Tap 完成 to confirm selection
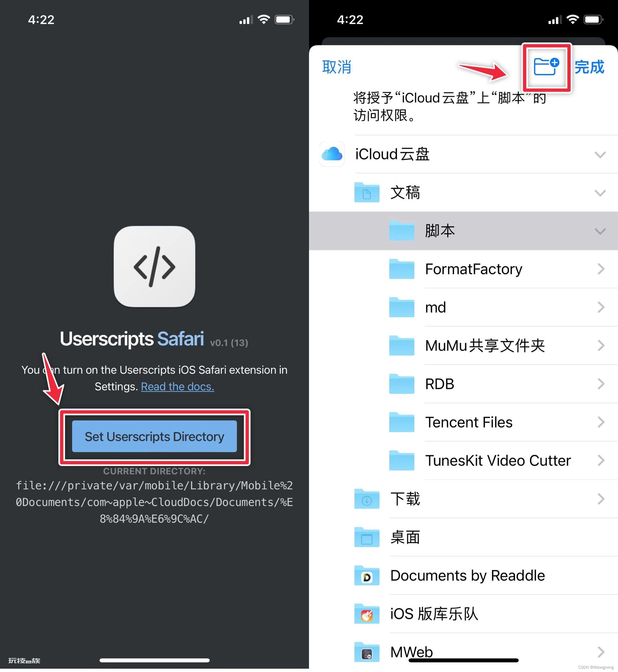Screen dimensions: 618x672 589,67
